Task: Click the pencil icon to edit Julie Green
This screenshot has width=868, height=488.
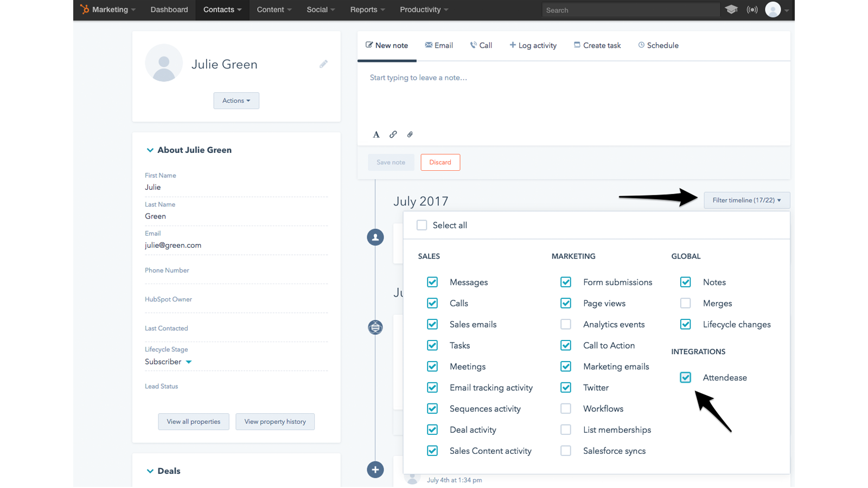Action: [323, 63]
